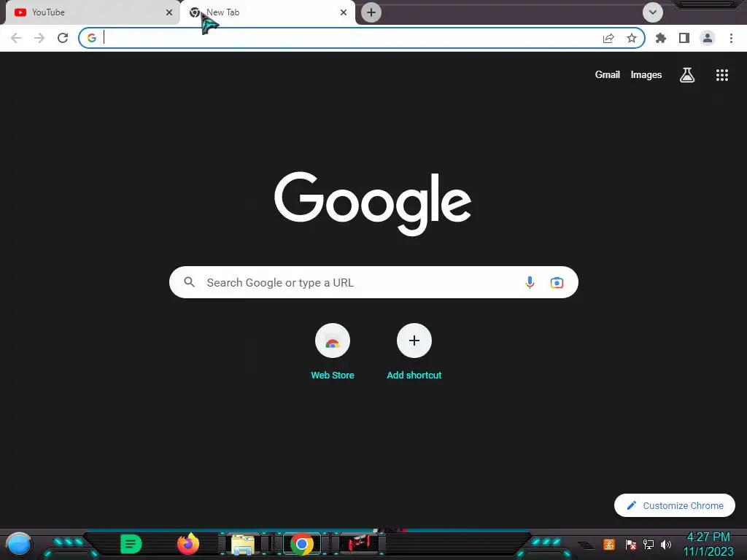Search by image with Lens camera icon
This screenshot has height=560, width=747.
click(557, 282)
